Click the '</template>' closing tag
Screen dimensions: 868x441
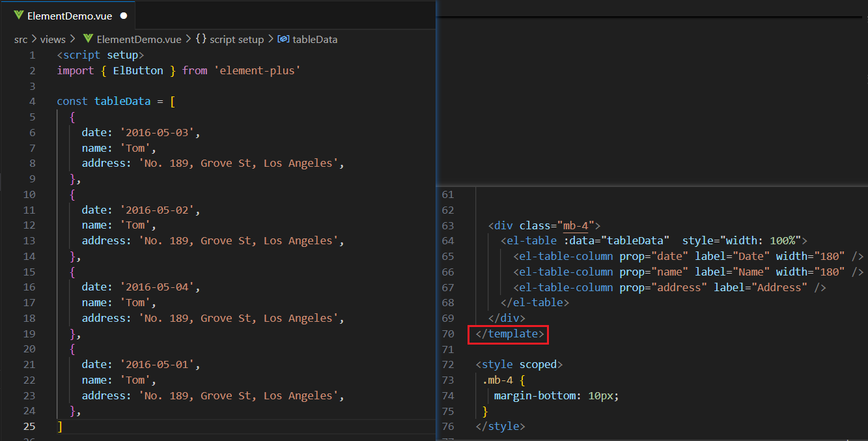click(511, 334)
